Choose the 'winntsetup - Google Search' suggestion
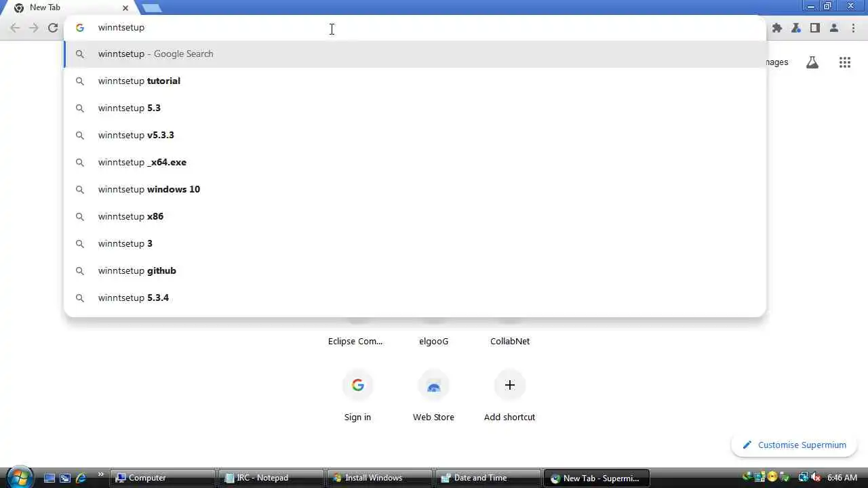 pyautogui.click(x=415, y=54)
